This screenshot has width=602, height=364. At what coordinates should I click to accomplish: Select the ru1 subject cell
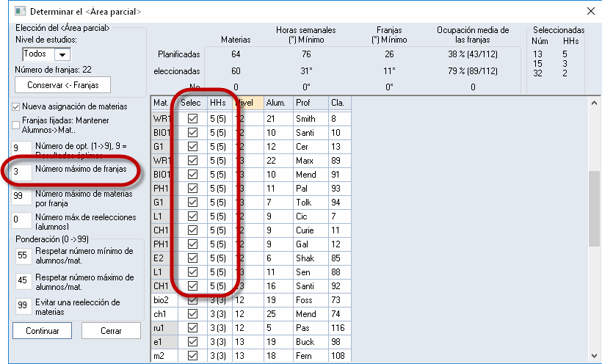(164, 328)
